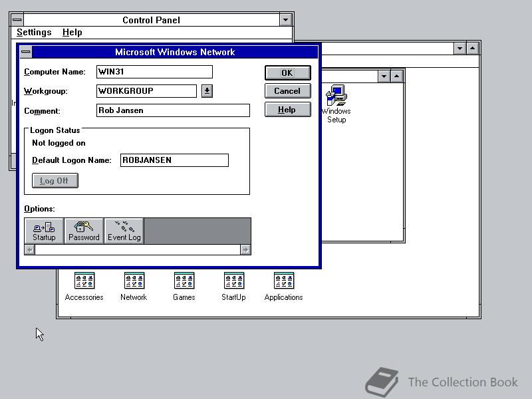
Task: Open the Settings menu in Control Panel
Action: click(x=34, y=32)
